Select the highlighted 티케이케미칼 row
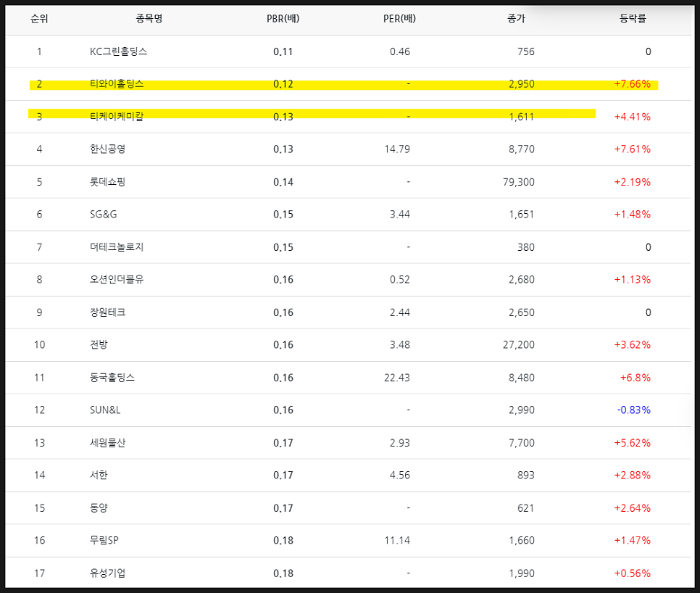The width and height of the screenshot is (700, 593). (349, 117)
